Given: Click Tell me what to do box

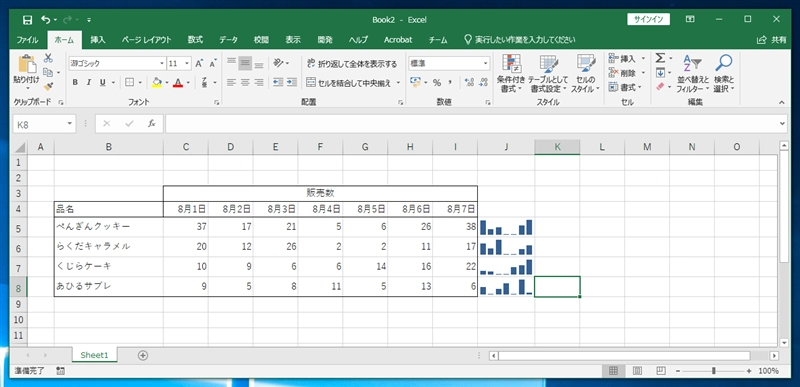Looking at the screenshot, I should click(x=519, y=40).
